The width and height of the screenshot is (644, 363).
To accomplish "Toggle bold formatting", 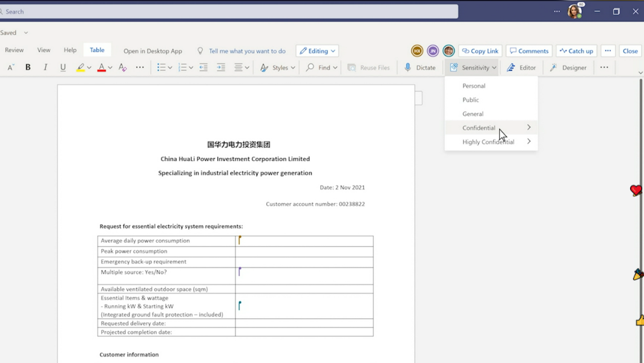I will click(x=28, y=67).
